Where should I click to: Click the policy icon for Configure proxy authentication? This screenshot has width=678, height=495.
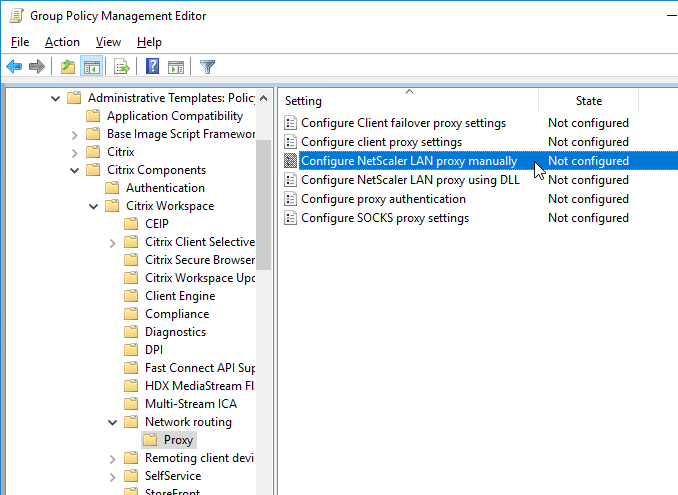[x=291, y=199]
